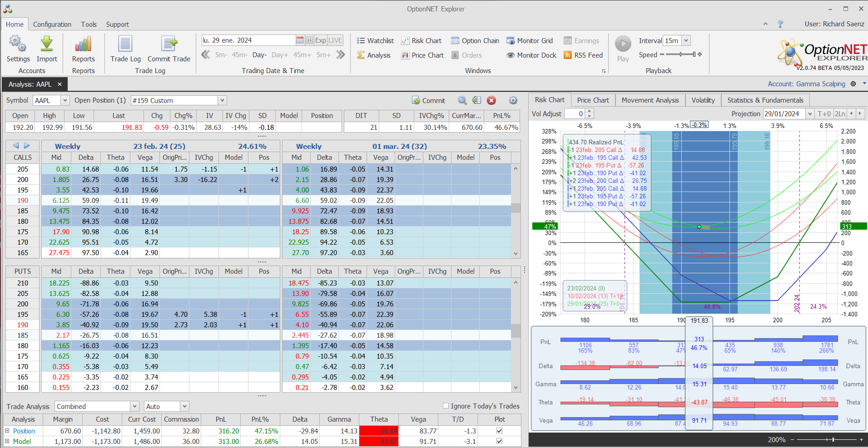Image resolution: width=868 pixels, height=448 pixels.
Task: Open the Price Chart candlestick window
Action: 422,55
